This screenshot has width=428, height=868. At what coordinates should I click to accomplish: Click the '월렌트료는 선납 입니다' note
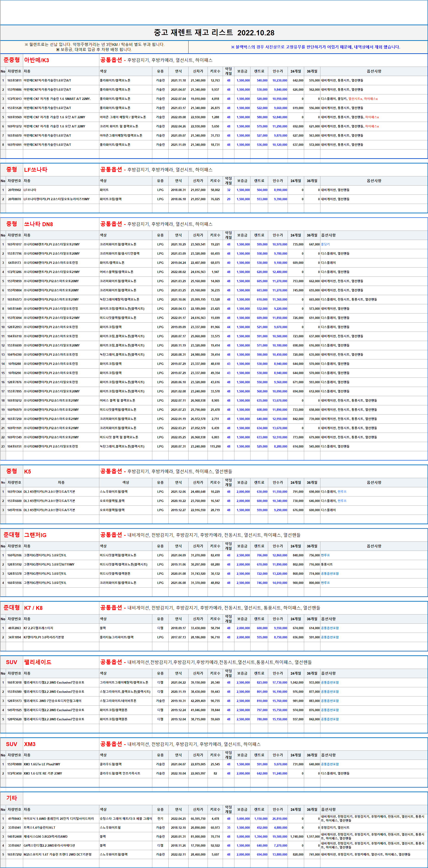click(94, 45)
